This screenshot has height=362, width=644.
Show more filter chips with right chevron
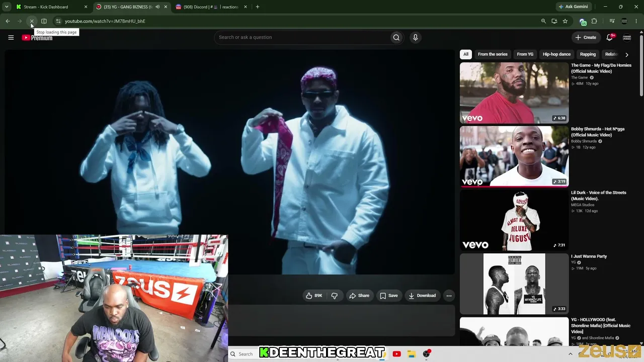626,54
